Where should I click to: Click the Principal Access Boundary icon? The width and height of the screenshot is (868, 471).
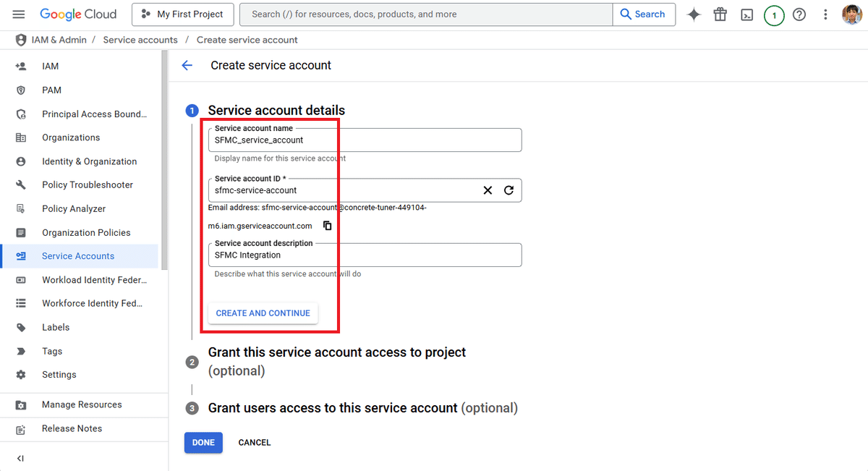(21, 114)
